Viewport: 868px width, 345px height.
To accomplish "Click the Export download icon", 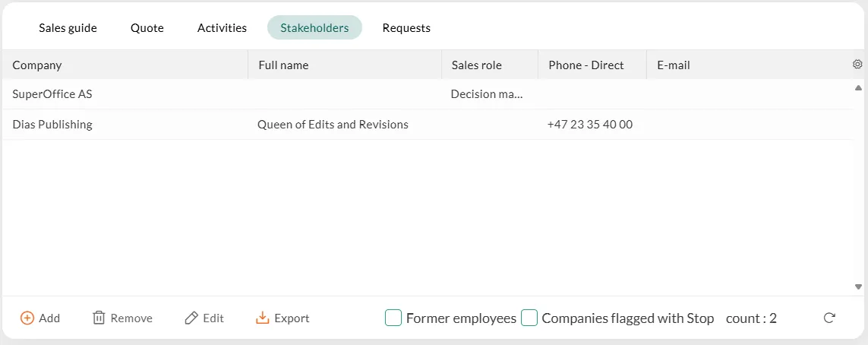I will 263,318.
